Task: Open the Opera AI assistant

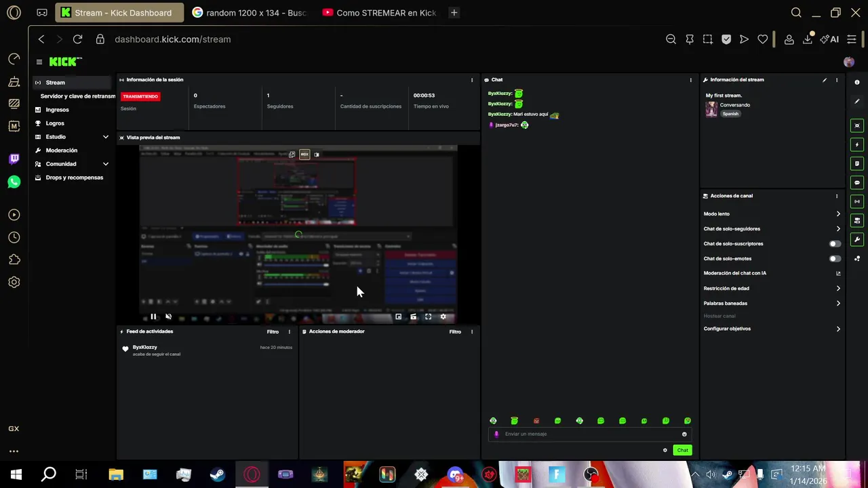Action: (x=829, y=39)
